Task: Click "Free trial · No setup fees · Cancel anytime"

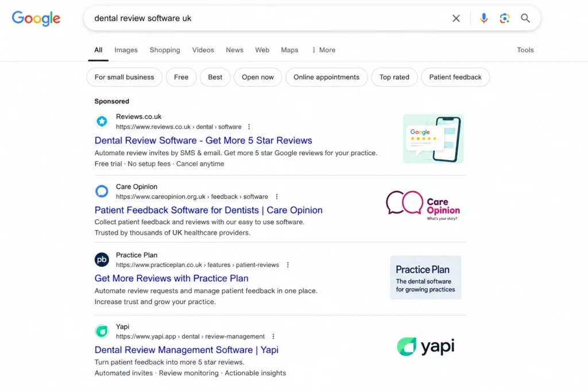Action: (159, 164)
